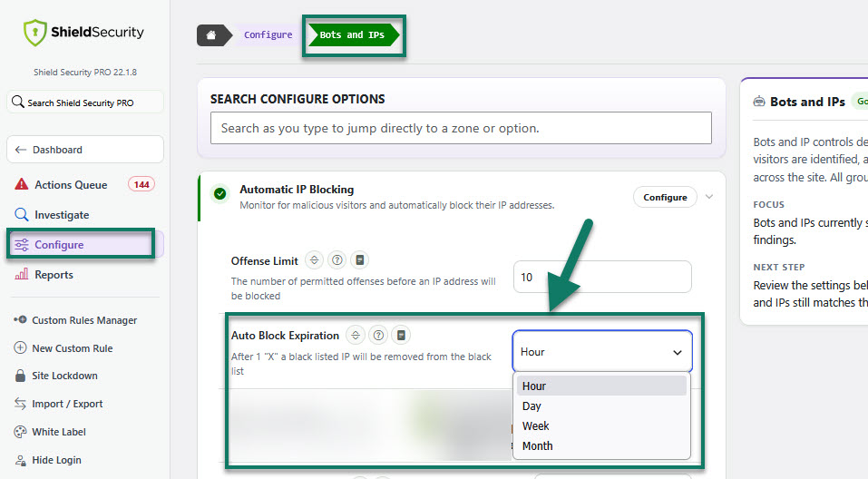The height and width of the screenshot is (479, 868).
Task: Open Import / Export link
Action: tap(67, 404)
